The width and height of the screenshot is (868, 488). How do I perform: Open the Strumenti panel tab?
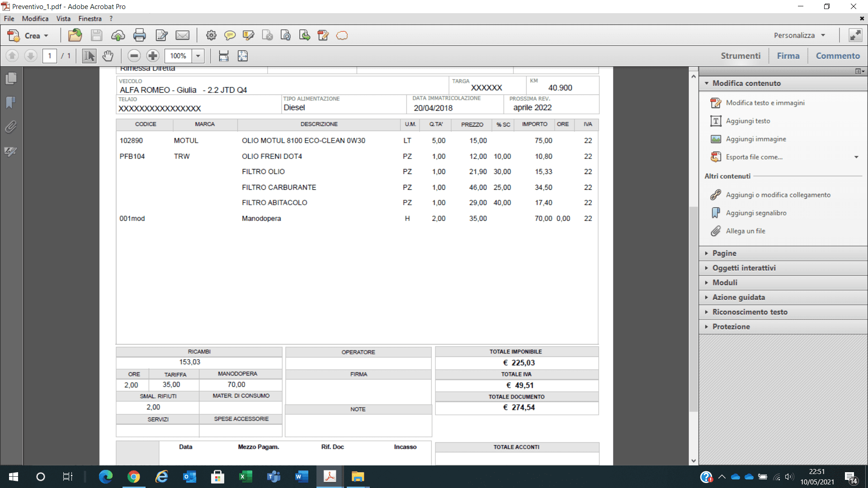(741, 56)
